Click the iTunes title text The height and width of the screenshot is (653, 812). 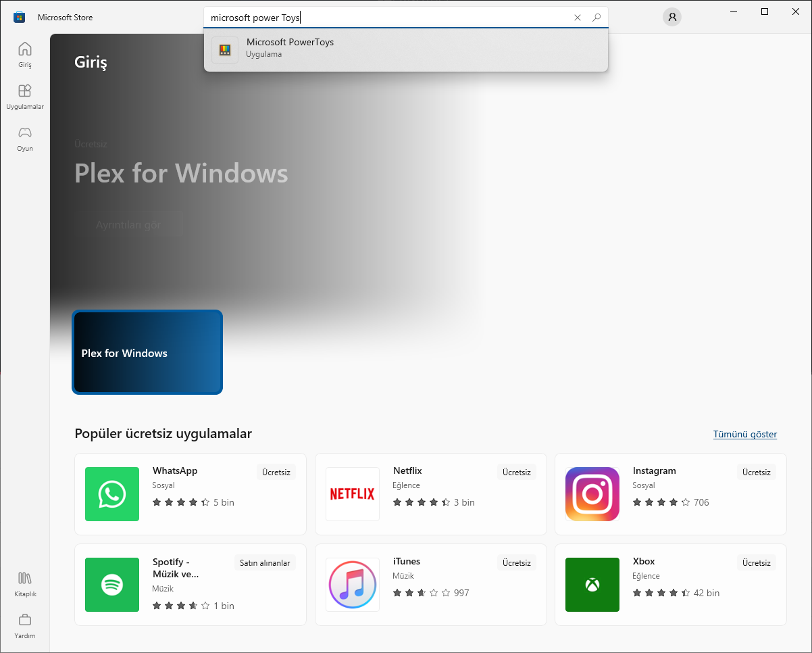click(x=407, y=561)
